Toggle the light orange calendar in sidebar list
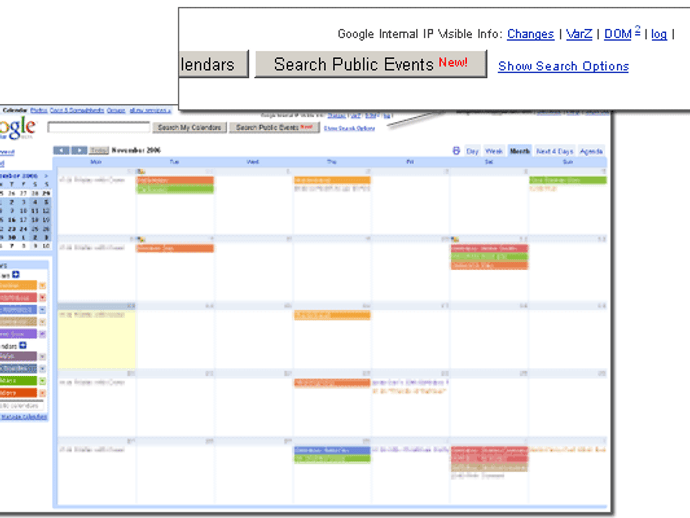 pyautogui.click(x=18, y=286)
